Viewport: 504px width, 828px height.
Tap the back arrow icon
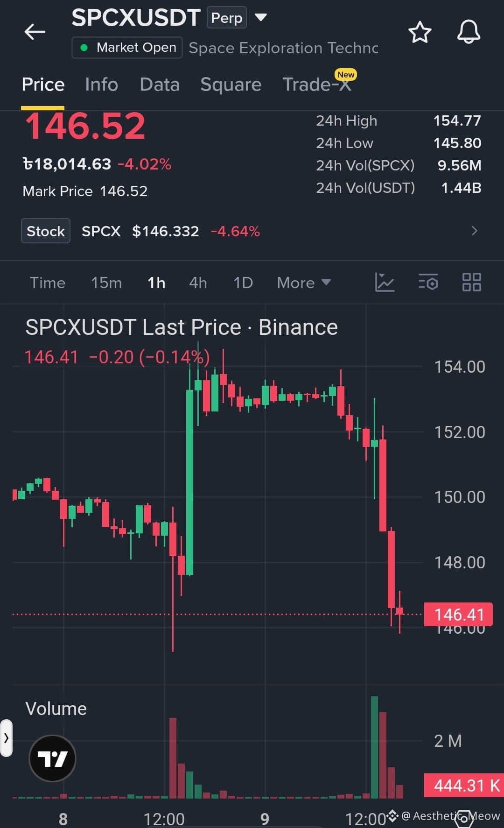tap(35, 32)
